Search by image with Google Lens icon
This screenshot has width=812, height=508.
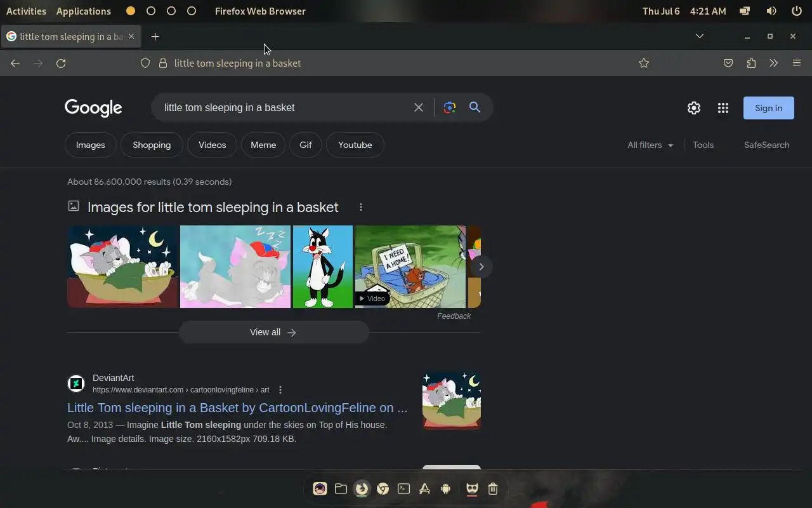pos(450,107)
